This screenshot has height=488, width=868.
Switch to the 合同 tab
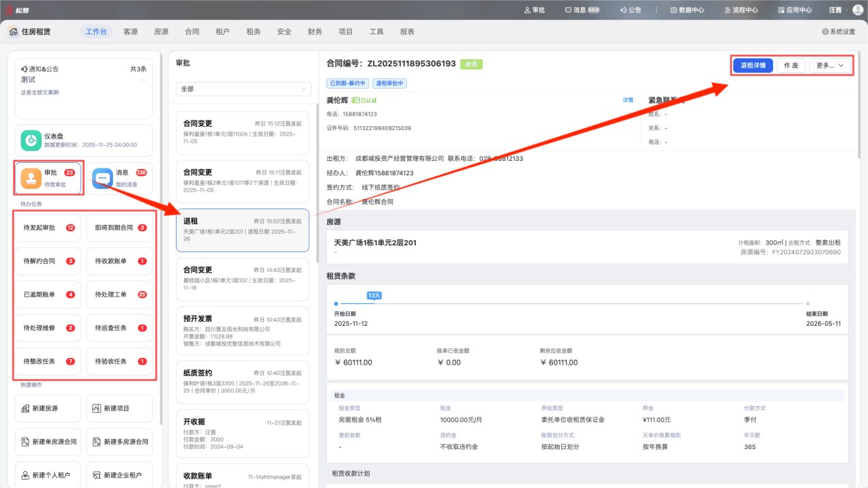coord(192,32)
